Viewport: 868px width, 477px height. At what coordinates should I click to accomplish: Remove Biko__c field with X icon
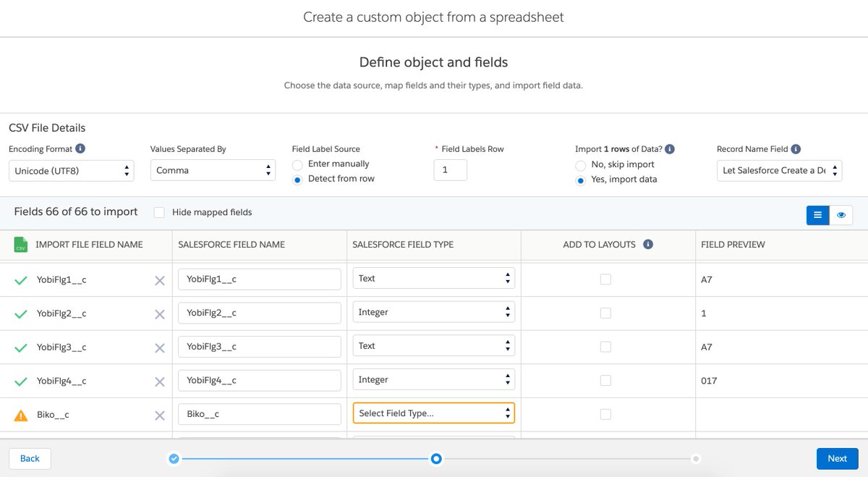[x=160, y=415]
